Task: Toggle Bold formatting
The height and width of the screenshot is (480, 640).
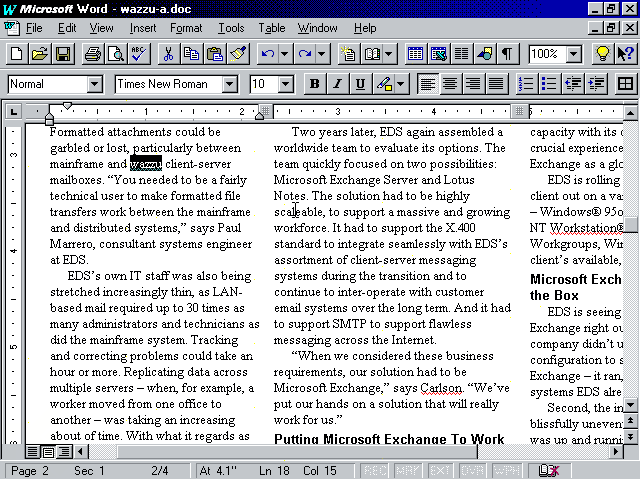Action: point(315,84)
